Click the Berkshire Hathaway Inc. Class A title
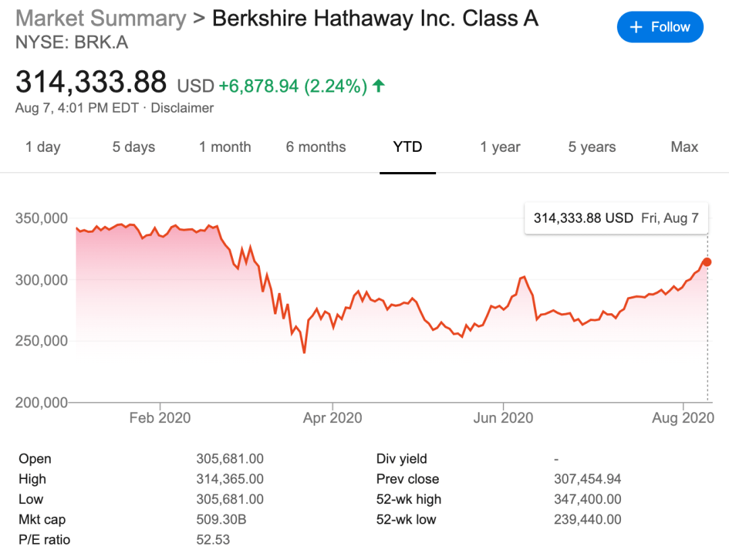729x560 pixels. (x=375, y=19)
